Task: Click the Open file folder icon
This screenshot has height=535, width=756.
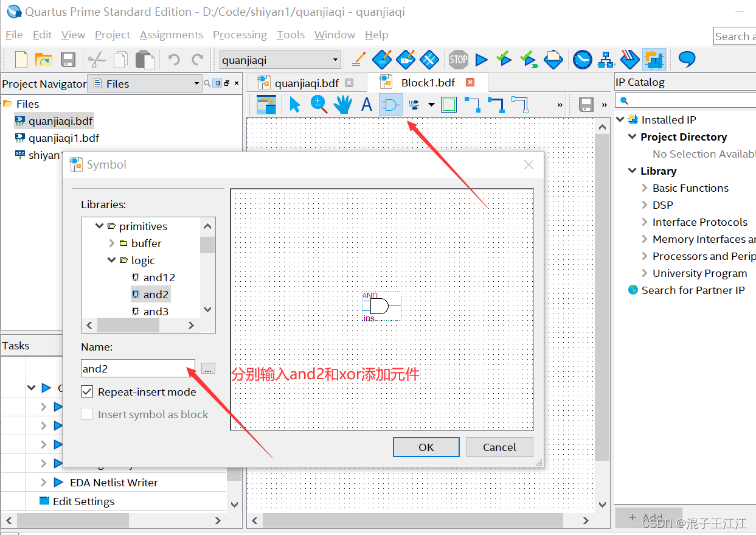Action: (44, 60)
